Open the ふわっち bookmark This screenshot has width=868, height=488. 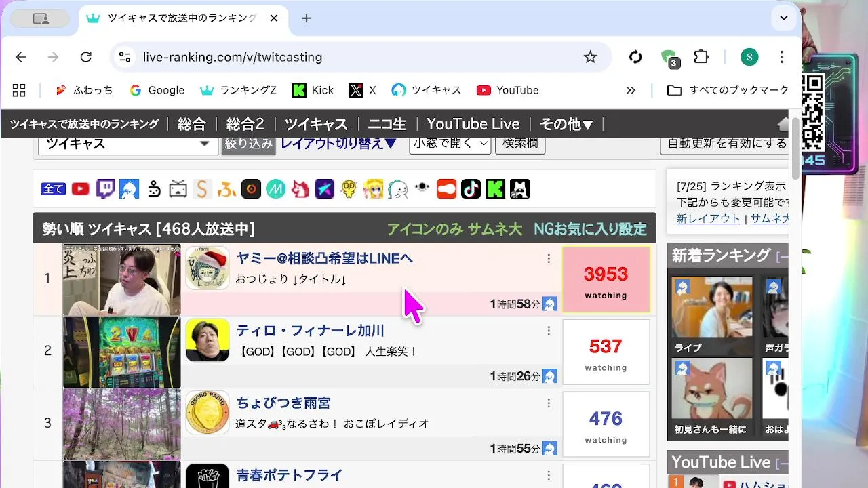coord(83,90)
